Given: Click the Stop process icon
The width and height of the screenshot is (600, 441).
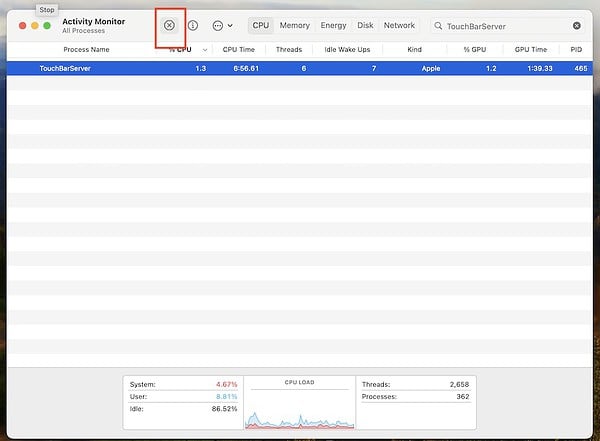Looking at the screenshot, I should 169,25.
